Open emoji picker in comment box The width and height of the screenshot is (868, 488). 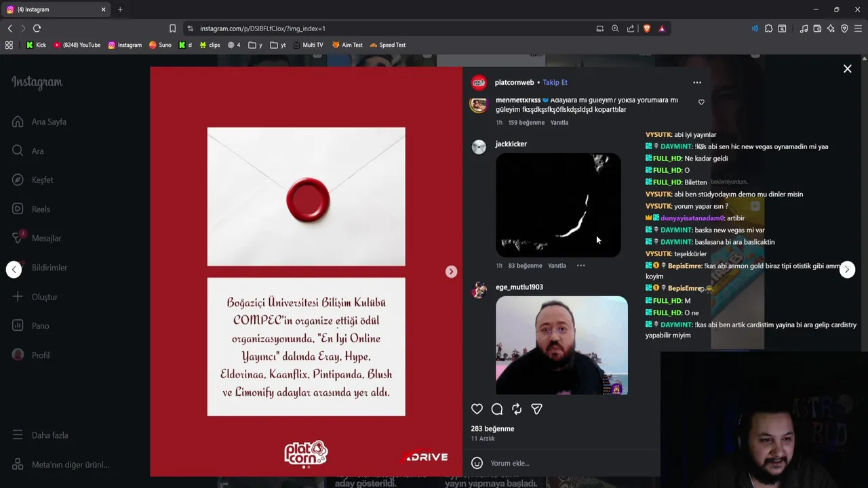click(477, 463)
